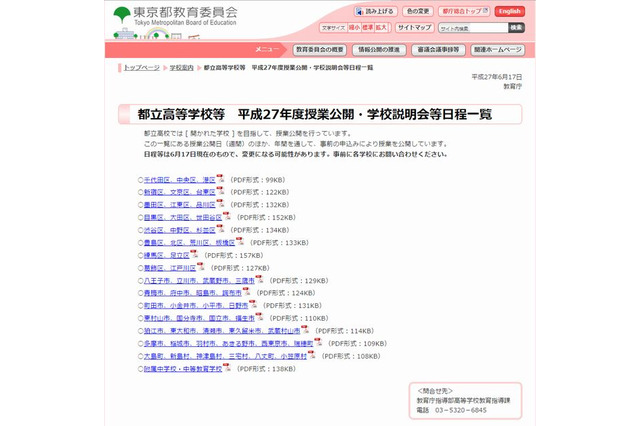Screen dimensions: 640x426
Task: Click the date 平成27年6月17日
Action: coord(497,77)
